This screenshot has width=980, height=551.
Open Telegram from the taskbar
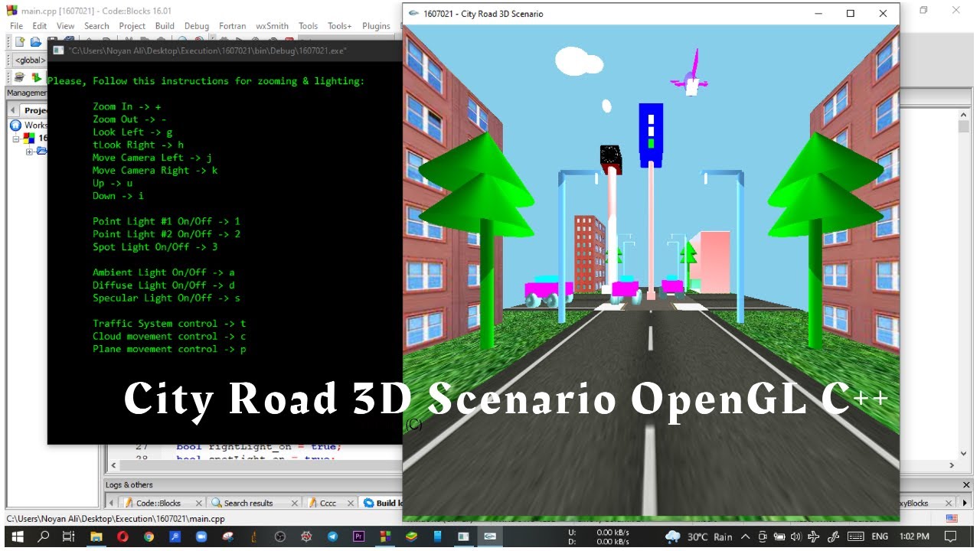pyautogui.click(x=331, y=536)
